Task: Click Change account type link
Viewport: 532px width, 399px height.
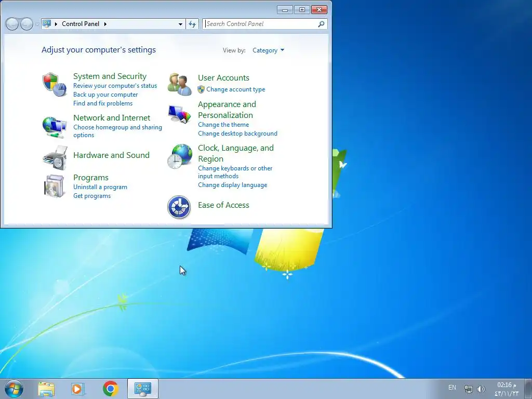Action: pyautogui.click(x=236, y=89)
